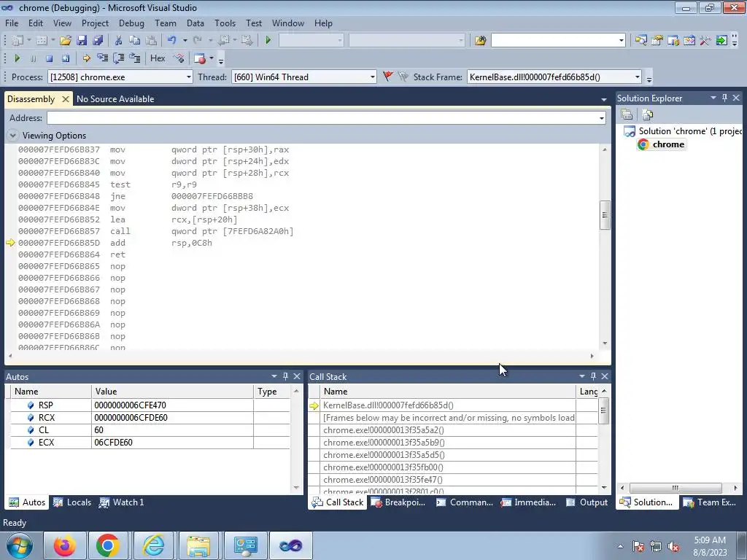747x560 pixels.
Task: Click the Solution Explorer horizontal scrollbar thumb
Action: (x=676, y=488)
